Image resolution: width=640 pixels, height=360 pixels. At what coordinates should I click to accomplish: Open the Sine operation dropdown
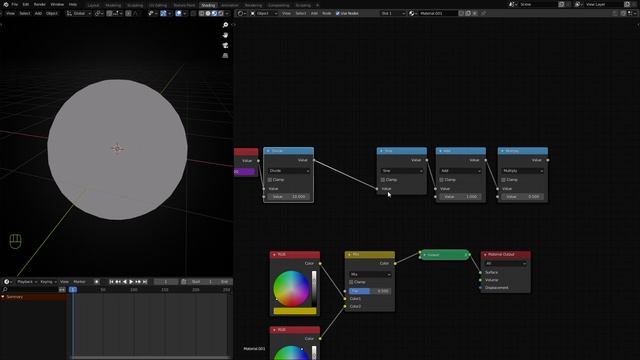coord(402,171)
